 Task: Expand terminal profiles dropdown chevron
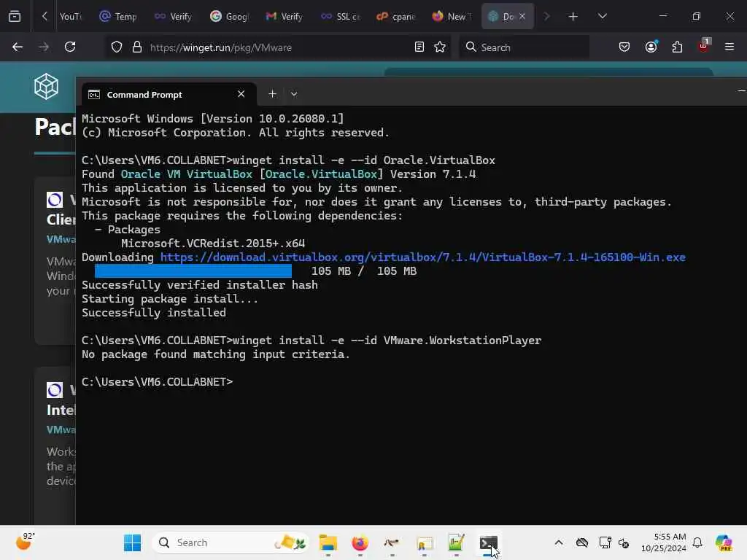(294, 94)
